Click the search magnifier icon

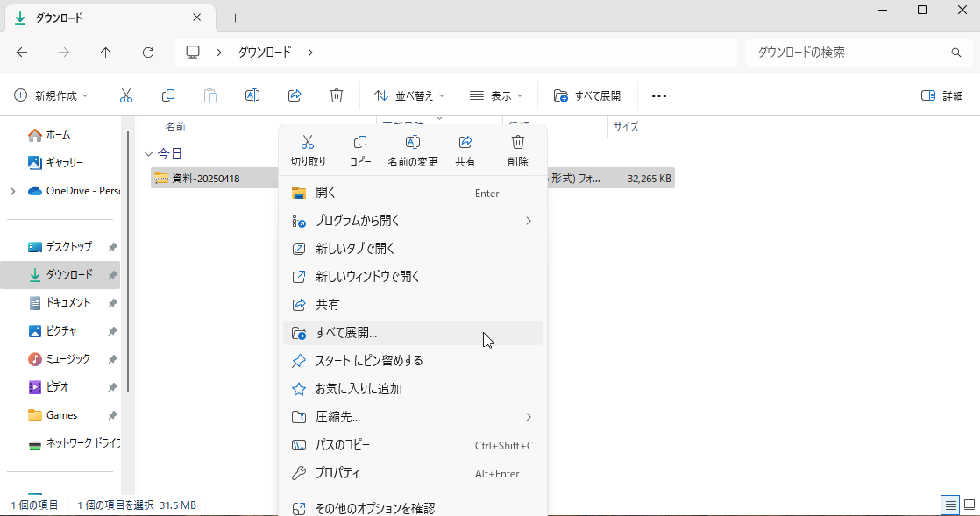click(956, 53)
